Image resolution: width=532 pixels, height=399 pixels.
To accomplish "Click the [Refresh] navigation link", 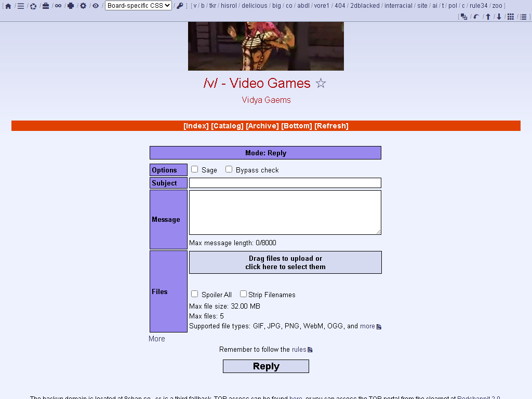I will 331,126.
